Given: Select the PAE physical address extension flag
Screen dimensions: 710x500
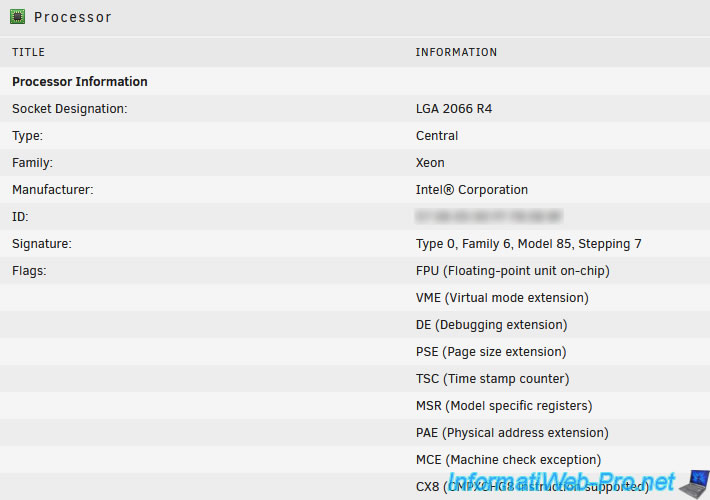Looking at the screenshot, I should pos(512,433).
